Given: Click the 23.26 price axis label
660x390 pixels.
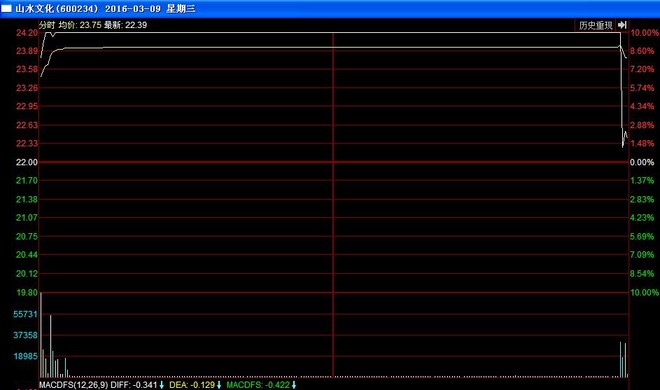Looking at the screenshot, I should coord(27,88).
